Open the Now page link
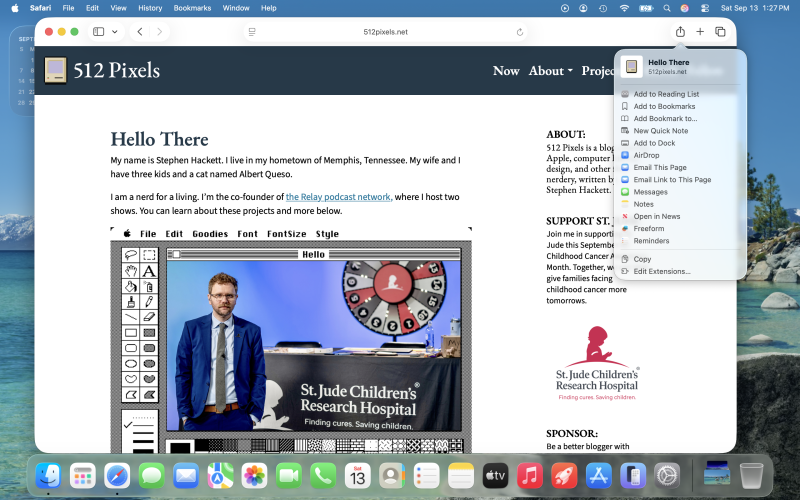 [506, 71]
